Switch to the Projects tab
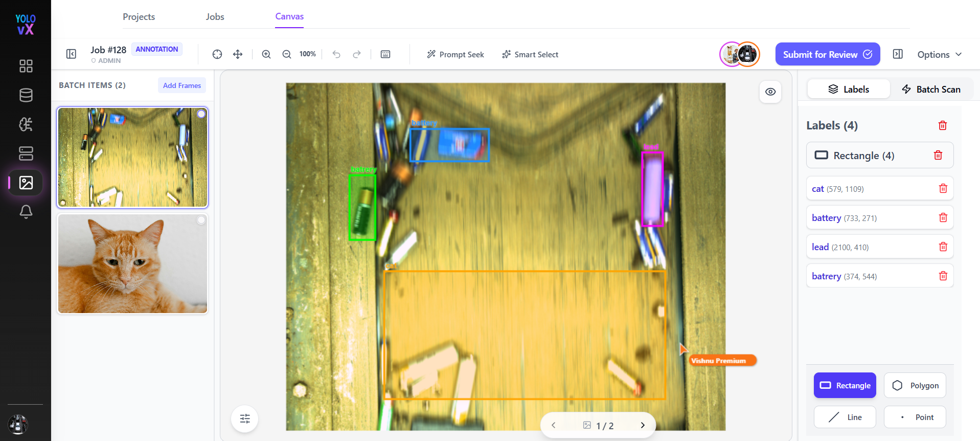This screenshot has height=441, width=980. tap(139, 17)
